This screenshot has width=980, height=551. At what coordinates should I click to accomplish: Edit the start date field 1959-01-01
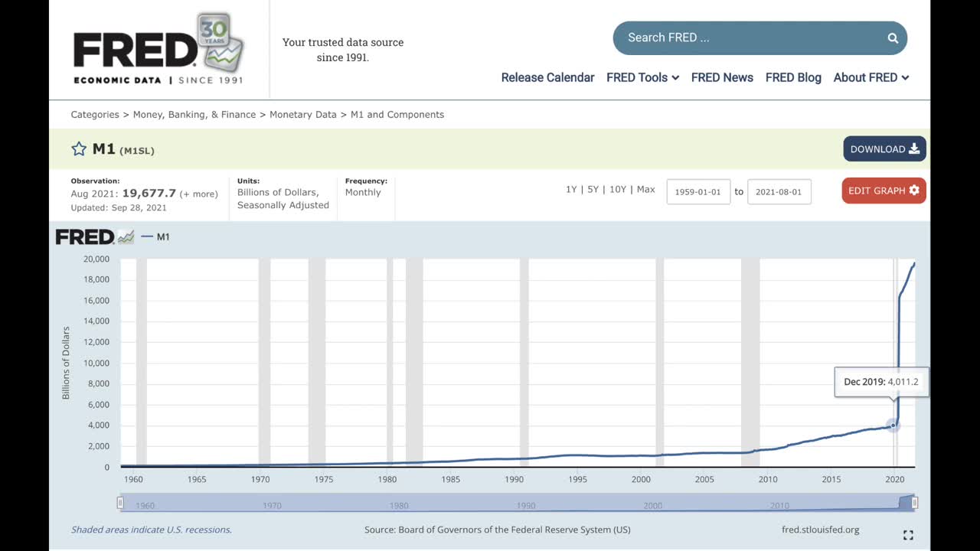click(698, 191)
